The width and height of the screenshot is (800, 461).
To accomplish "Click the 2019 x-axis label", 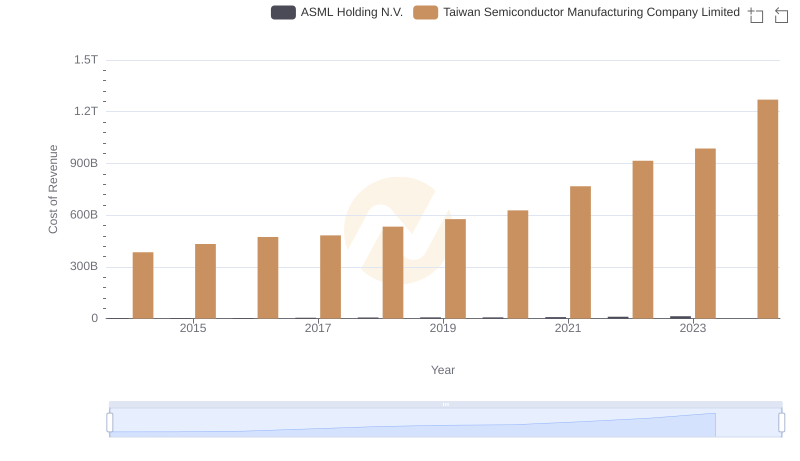I will 443,328.
